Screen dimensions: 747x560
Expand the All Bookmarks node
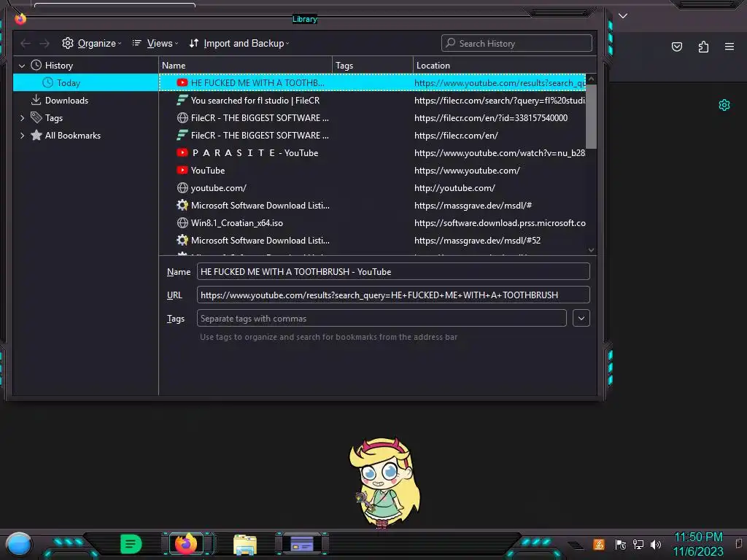(x=22, y=136)
